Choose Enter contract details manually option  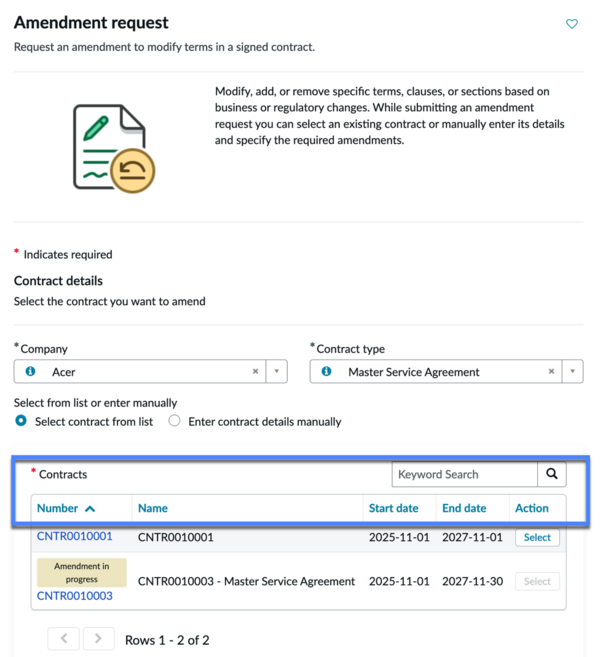(x=174, y=421)
